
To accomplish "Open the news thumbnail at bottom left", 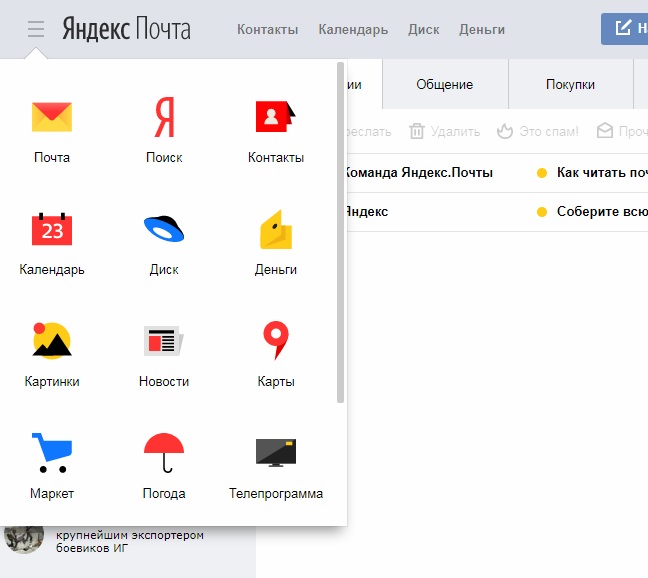I will tap(24, 540).
